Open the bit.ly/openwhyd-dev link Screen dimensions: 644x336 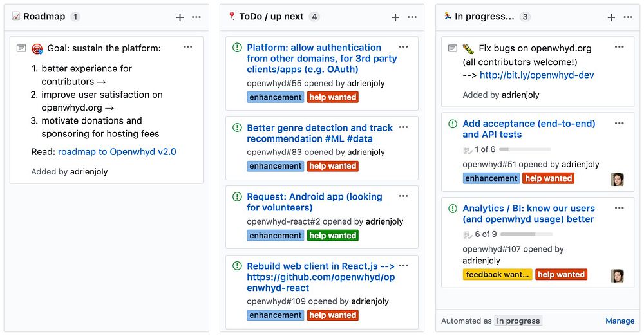(x=536, y=75)
